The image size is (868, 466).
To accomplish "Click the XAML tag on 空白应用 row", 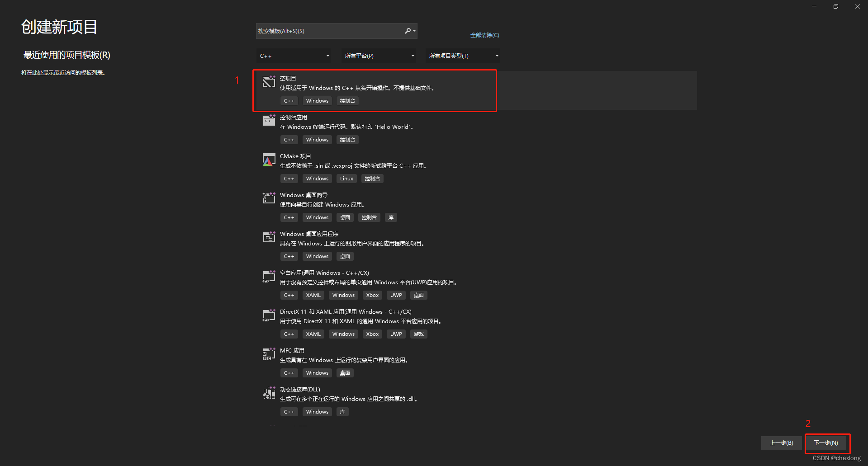I will tap(313, 295).
